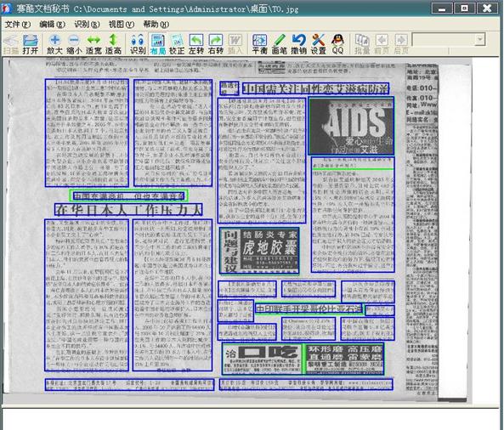
Task: Zoom in with the 放大 icon
Action: pos(54,44)
